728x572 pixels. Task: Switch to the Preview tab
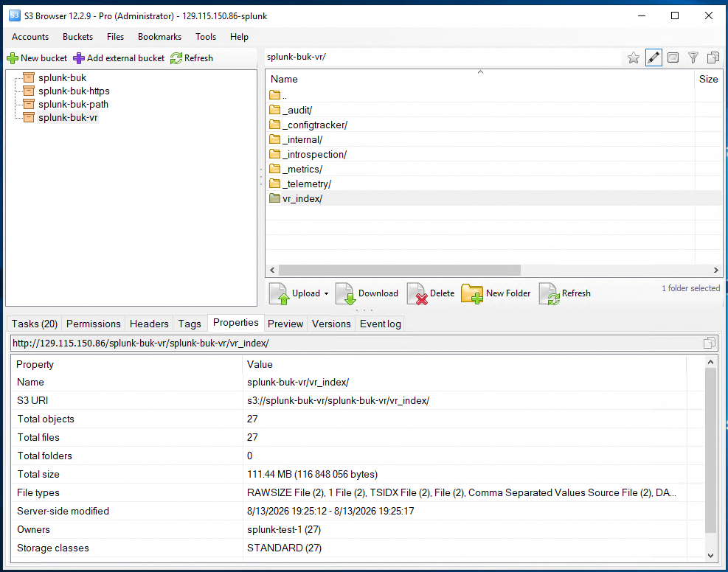[285, 324]
